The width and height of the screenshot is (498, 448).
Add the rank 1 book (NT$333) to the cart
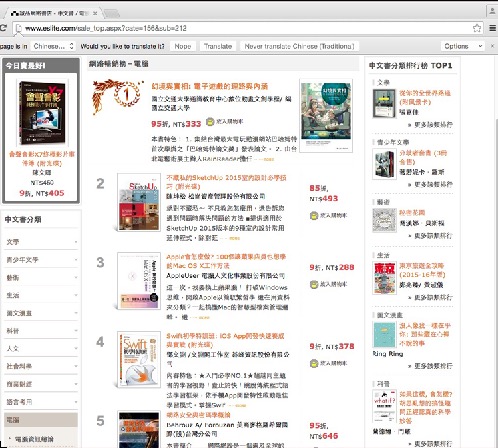tap(224, 122)
